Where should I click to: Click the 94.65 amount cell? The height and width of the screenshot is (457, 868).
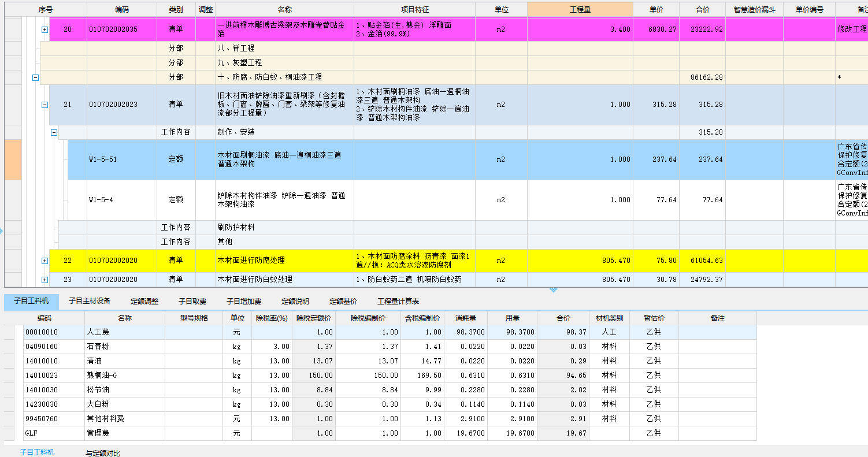tap(563, 376)
